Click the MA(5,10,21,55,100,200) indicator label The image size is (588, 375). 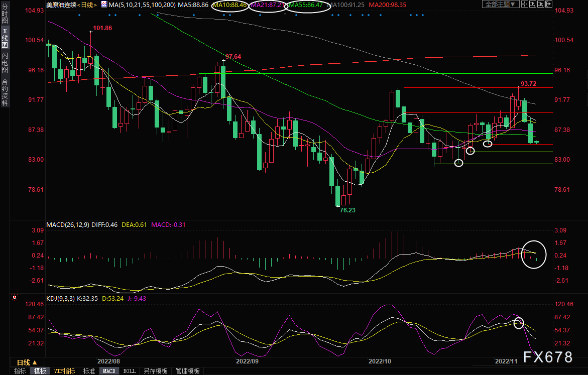[142, 5]
